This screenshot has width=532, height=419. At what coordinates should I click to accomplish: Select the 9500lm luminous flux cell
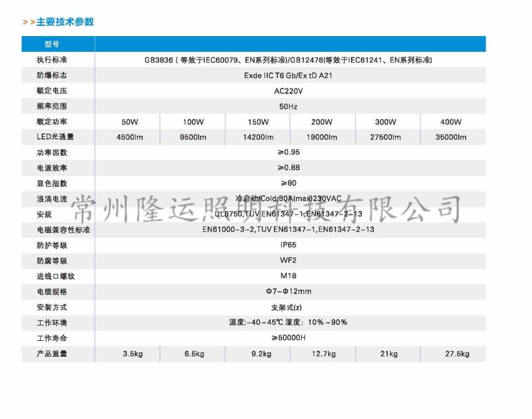pyautogui.click(x=193, y=137)
